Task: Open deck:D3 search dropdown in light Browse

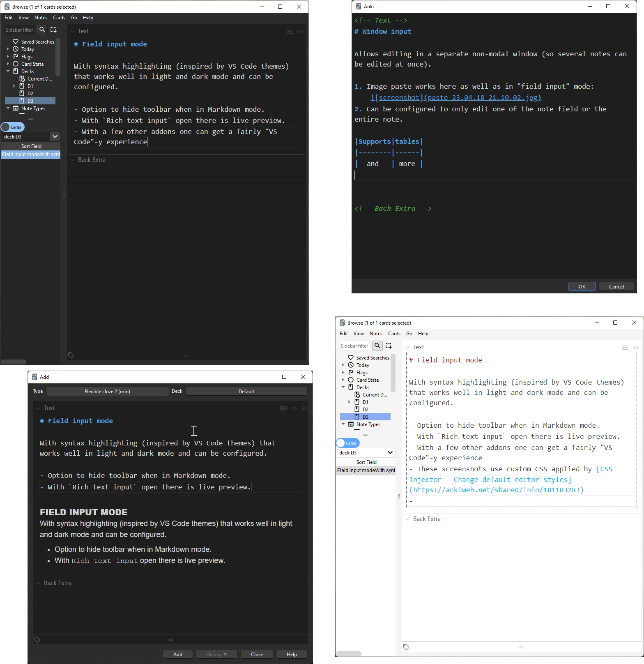Action: pos(390,452)
